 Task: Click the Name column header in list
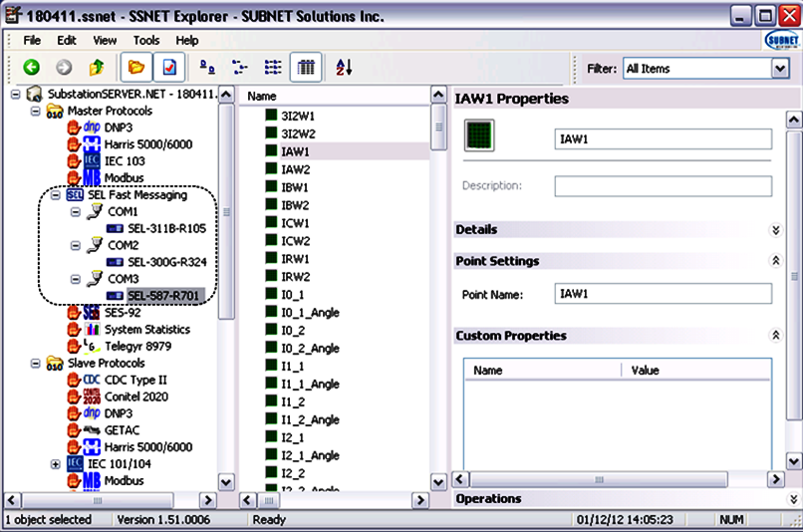[335, 97]
